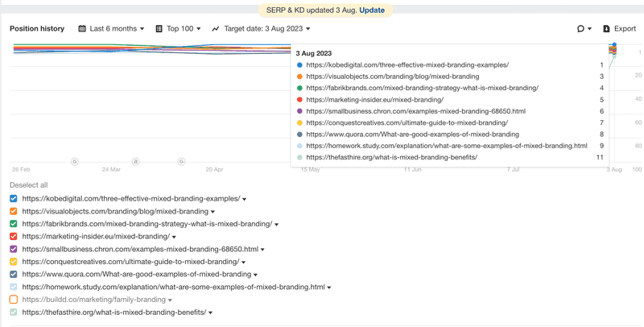Click the calendar icon beside Last 6 months
Viewport: 644px width, 327px height.
[x=82, y=29]
